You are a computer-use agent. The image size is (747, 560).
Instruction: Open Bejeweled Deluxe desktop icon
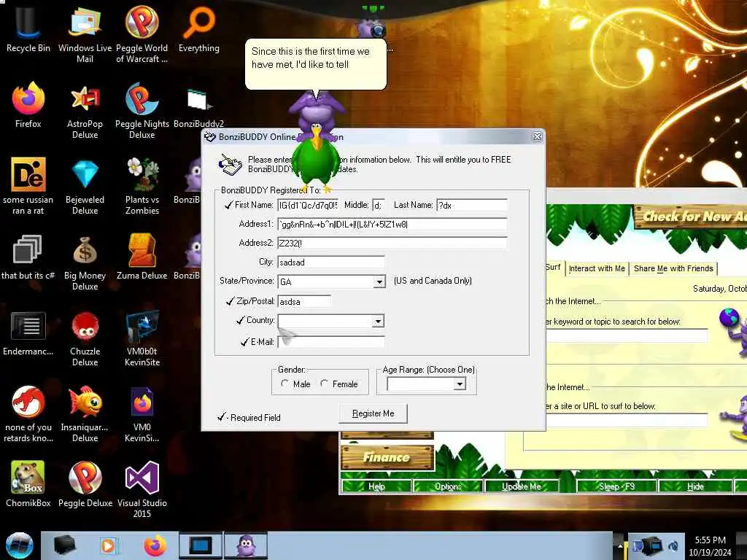85,186
